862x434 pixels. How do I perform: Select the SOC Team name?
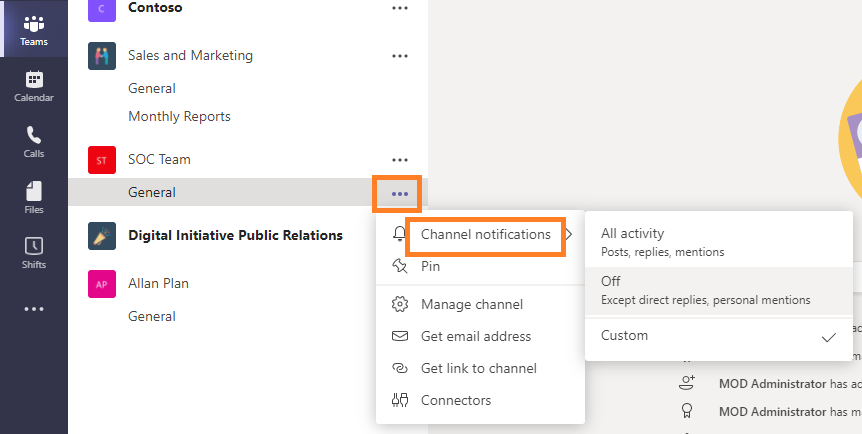click(x=159, y=160)
